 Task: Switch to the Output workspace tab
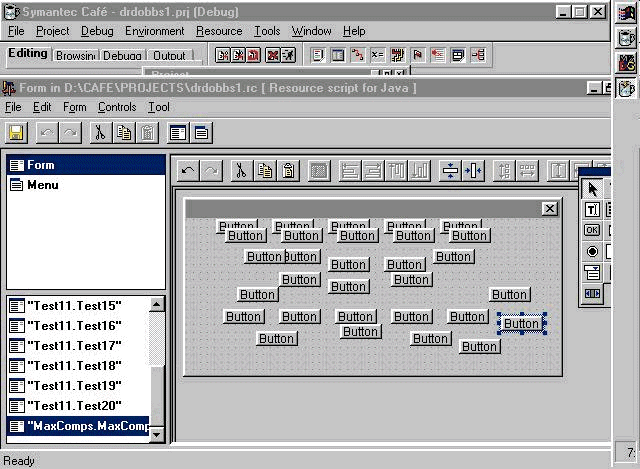point(169,56)
